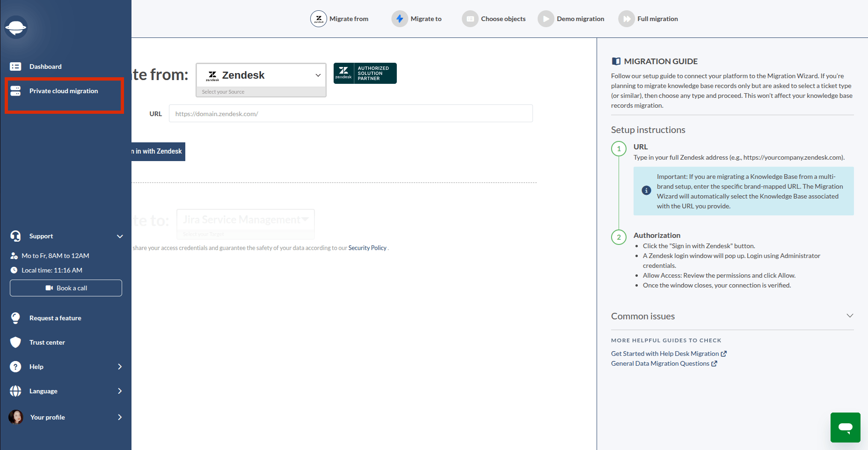Click the profile avatar picture

16,417
